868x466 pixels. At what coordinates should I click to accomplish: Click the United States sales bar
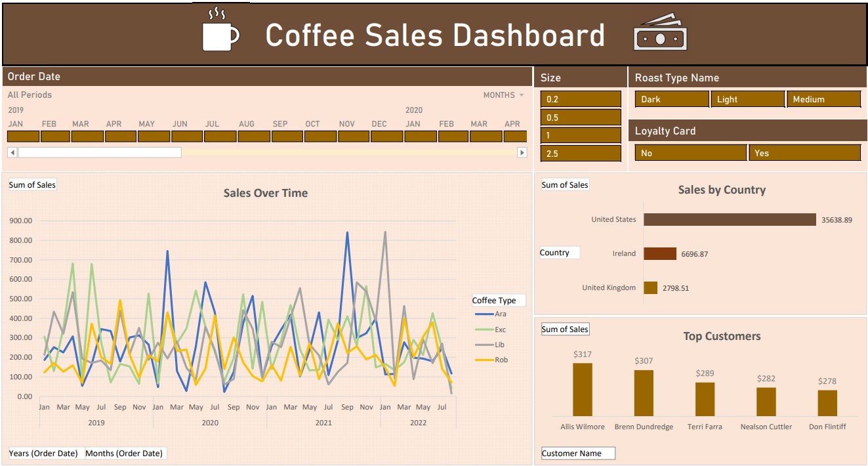[730, 220]
